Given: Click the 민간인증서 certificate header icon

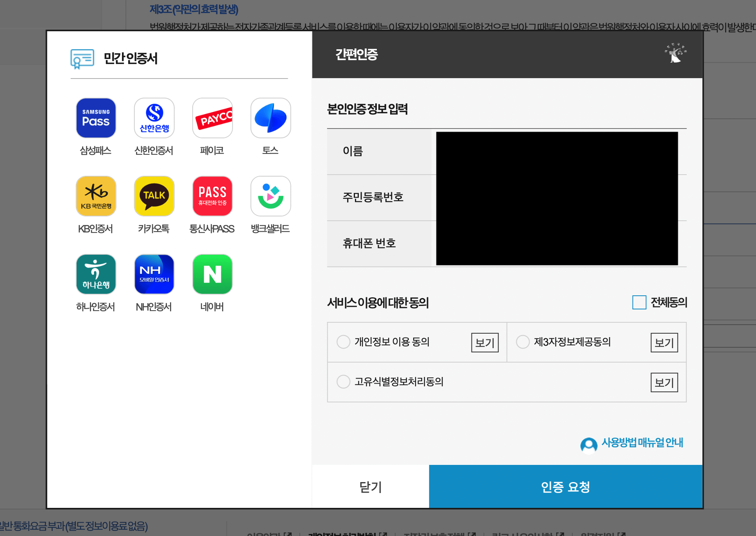Looking at the screenshot, I should coord(82,59).
